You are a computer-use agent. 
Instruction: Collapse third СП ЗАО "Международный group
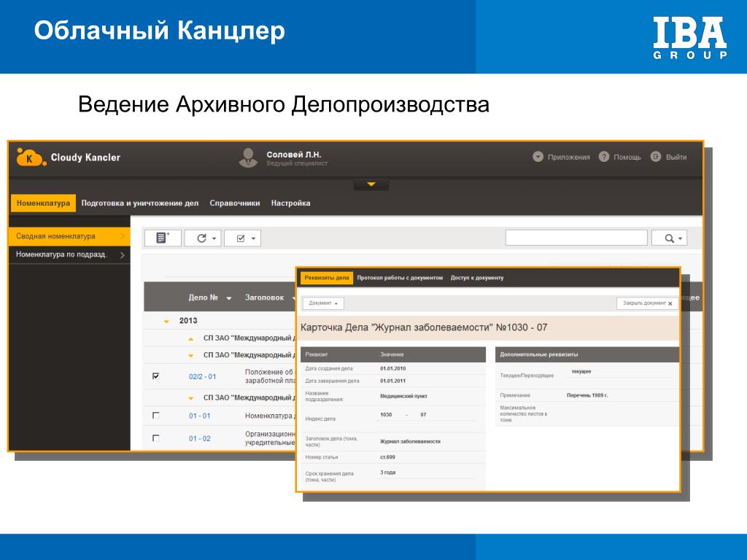coord(191,398)
